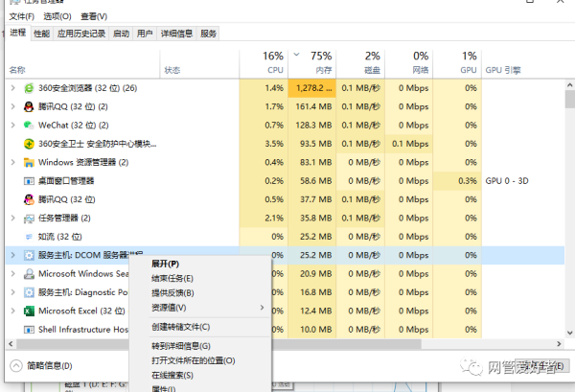Click the vertical scrollbar down arrow

(x=569, y=333)
